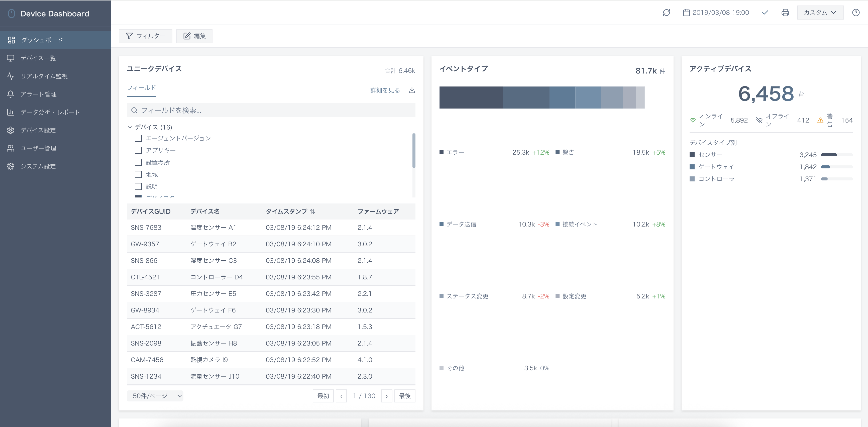Click the コントローラ progress bar
The height and width of the screenshot is (427, 868).
point(836,179)
